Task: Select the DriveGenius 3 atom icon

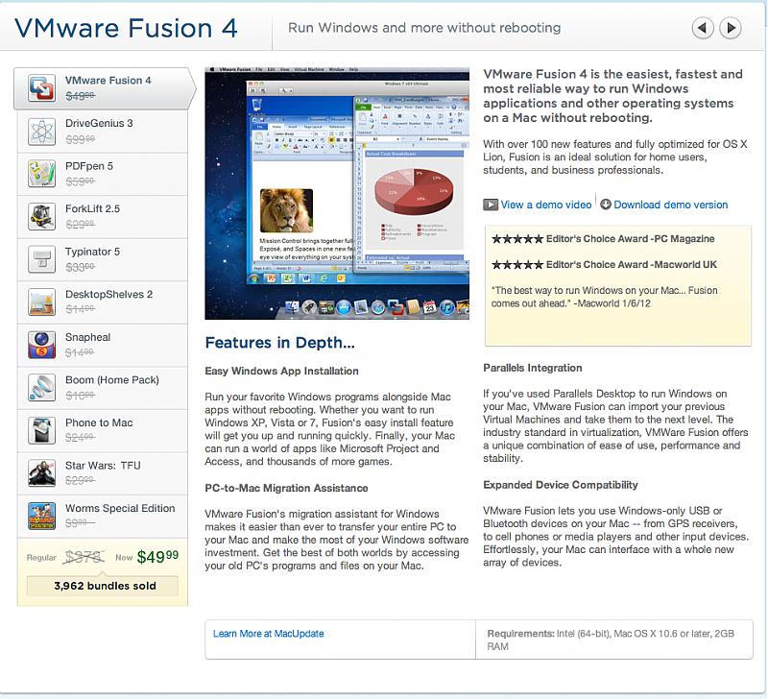Action: (x=42, y=131)
